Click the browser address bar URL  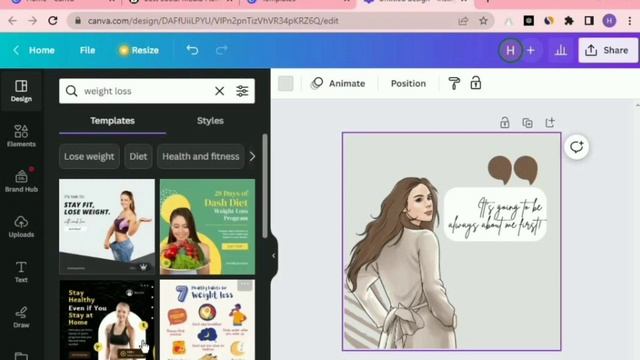213,20
